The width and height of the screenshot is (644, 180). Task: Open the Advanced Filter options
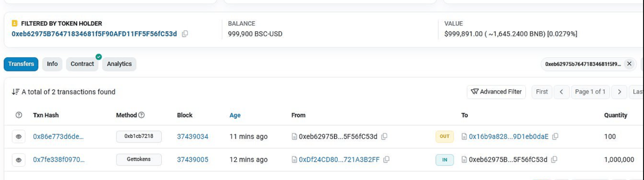[x=496, y=92]
